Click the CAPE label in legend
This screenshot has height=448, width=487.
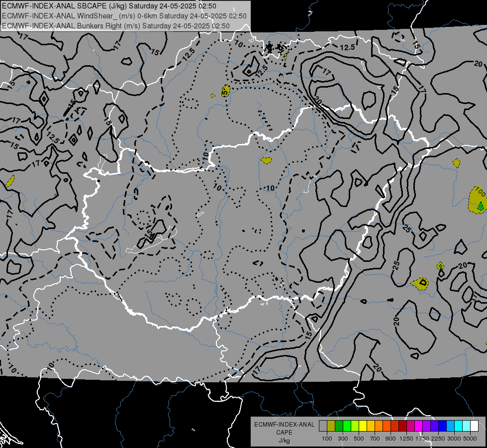pos(284,433)
